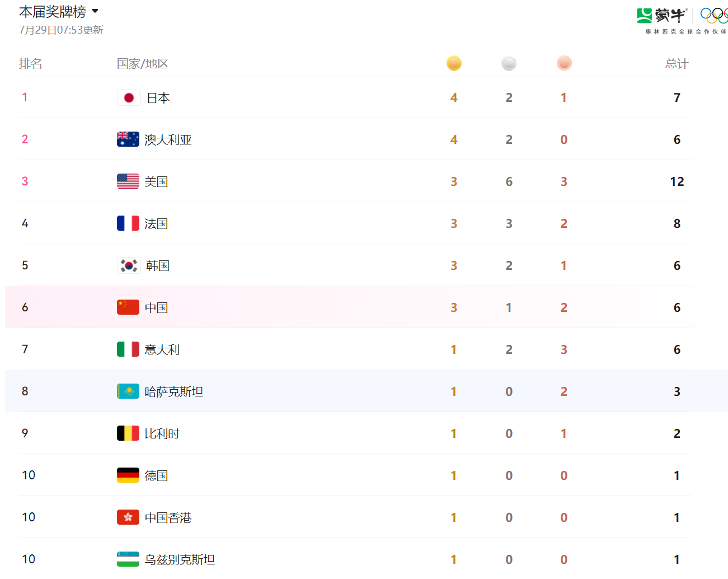This screenshot has width=728, height=579.
Task: Click the silver medal column icon
Action: [509, 63]
